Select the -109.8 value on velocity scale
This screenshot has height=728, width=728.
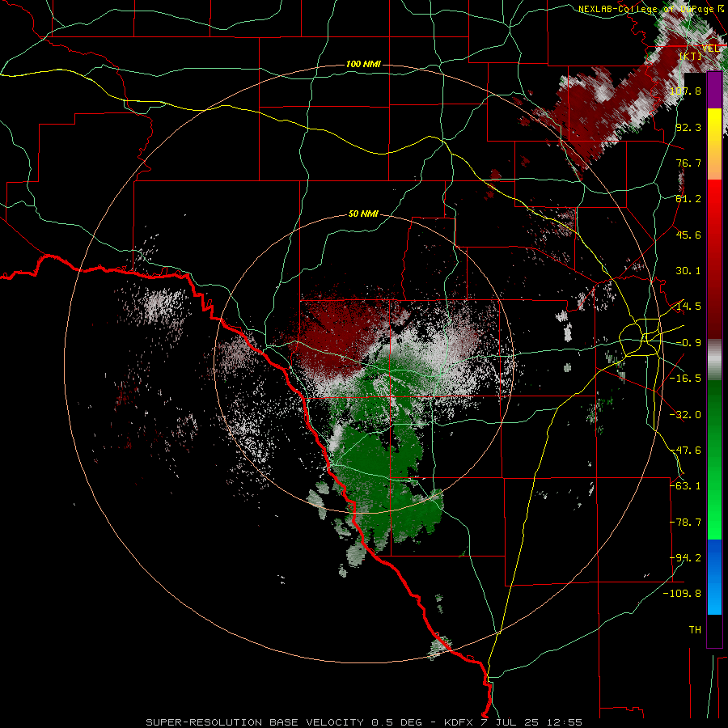click(682, 594)
